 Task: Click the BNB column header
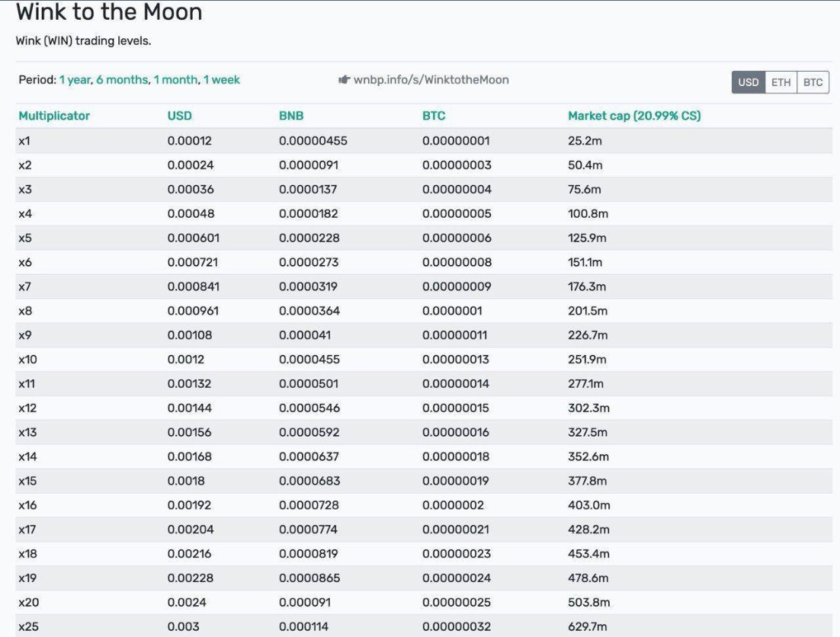click(291, 116)
